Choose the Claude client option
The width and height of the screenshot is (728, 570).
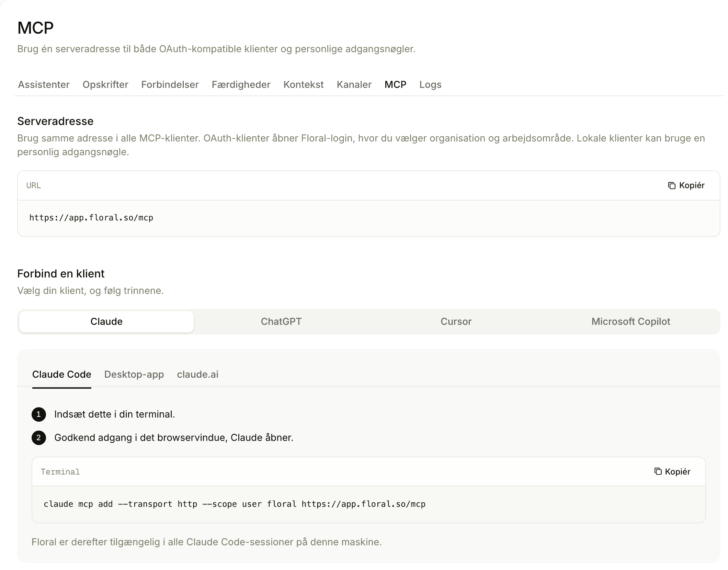(x=106, y=321)
